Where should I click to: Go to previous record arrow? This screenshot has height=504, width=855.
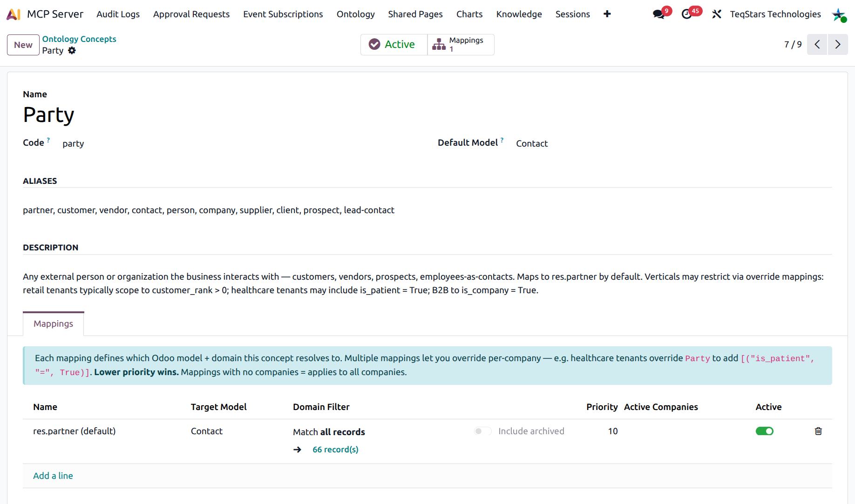817,44
